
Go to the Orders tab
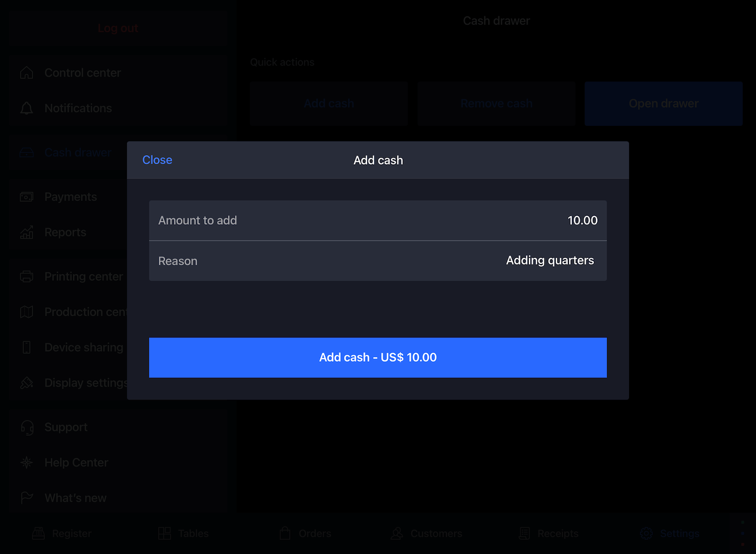(x=306, y=533)
